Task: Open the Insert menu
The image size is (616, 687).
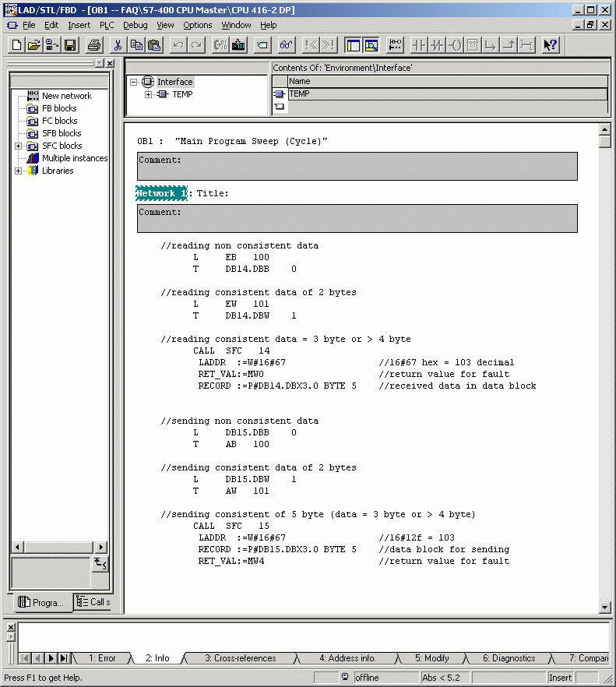Action: (x=79, y=25)
